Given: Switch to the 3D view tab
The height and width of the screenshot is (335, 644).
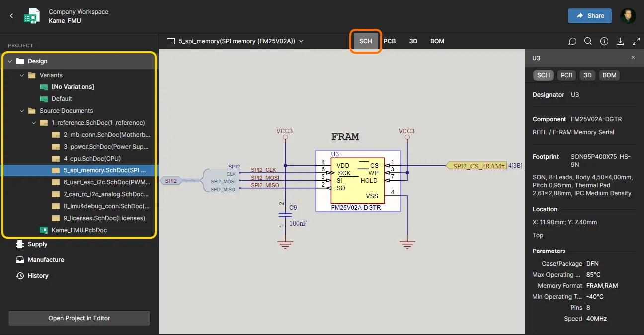Looking at the screenshot, I should pos(413,41).
